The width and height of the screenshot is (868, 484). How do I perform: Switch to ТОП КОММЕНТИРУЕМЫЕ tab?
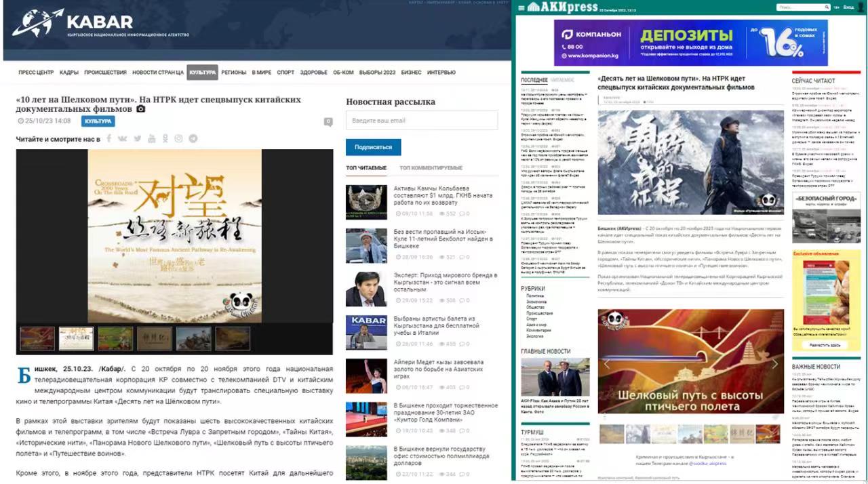[x=431, y=168]
